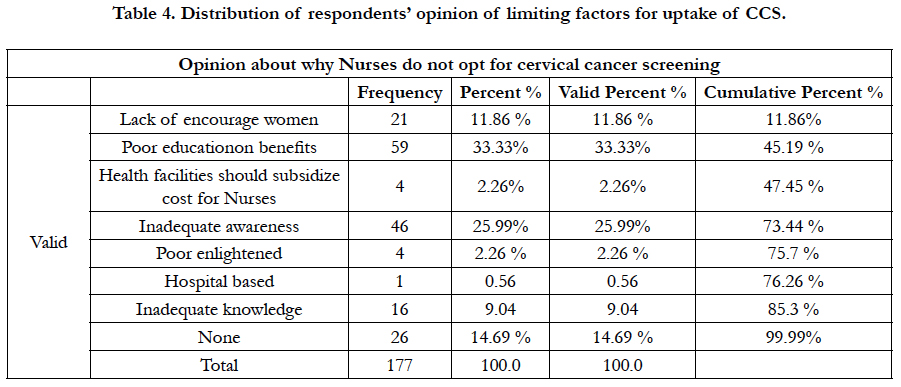Select the 'Inadequate knowledge' cell

219,309
